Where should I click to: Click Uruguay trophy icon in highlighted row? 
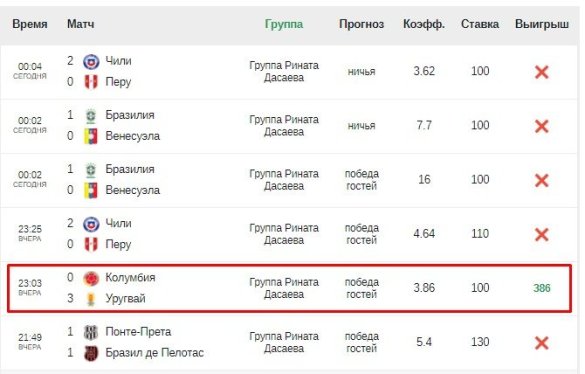91,299
